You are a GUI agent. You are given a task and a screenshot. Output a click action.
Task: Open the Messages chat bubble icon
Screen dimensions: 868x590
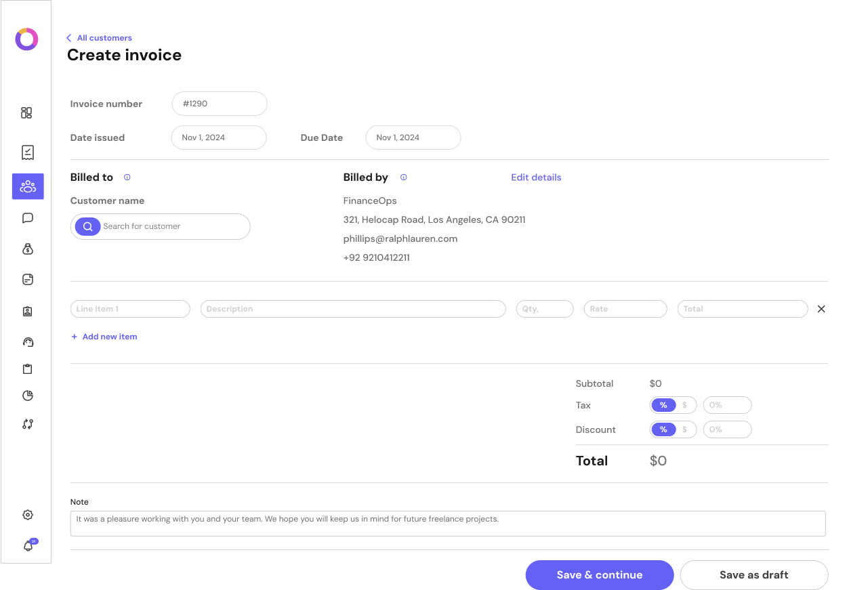coord(27,217)
